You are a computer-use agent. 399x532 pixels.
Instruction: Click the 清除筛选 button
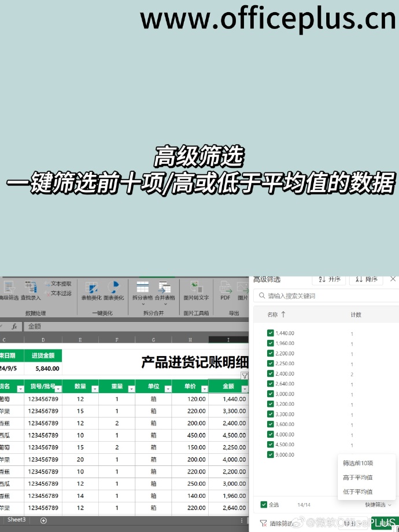coord(276,523)
